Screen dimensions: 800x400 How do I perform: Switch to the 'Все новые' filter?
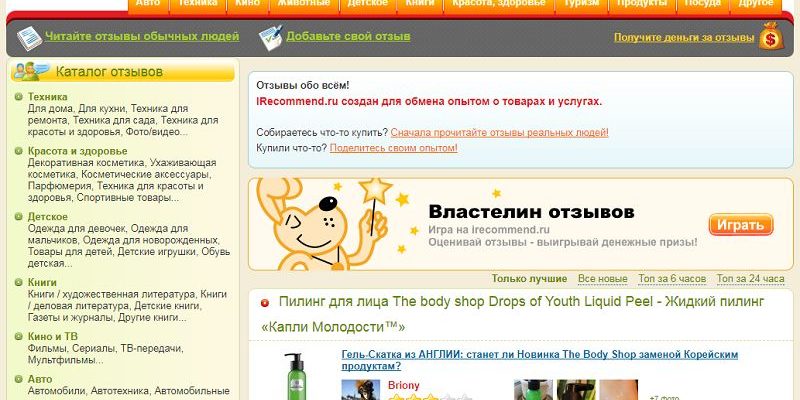(x=602, y=279)
